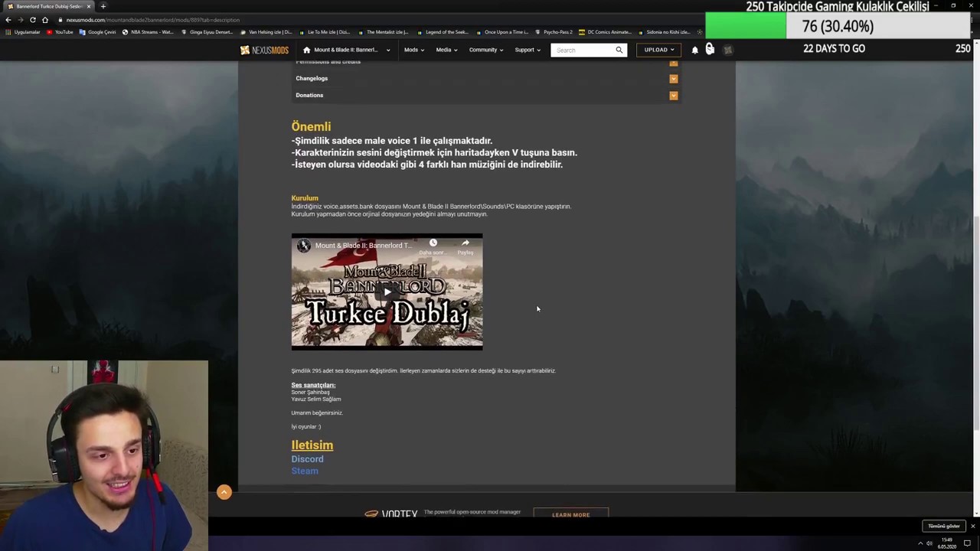Screen dimensions: 980x551
Task: Open the Media menu
Action: coord(446,50)
